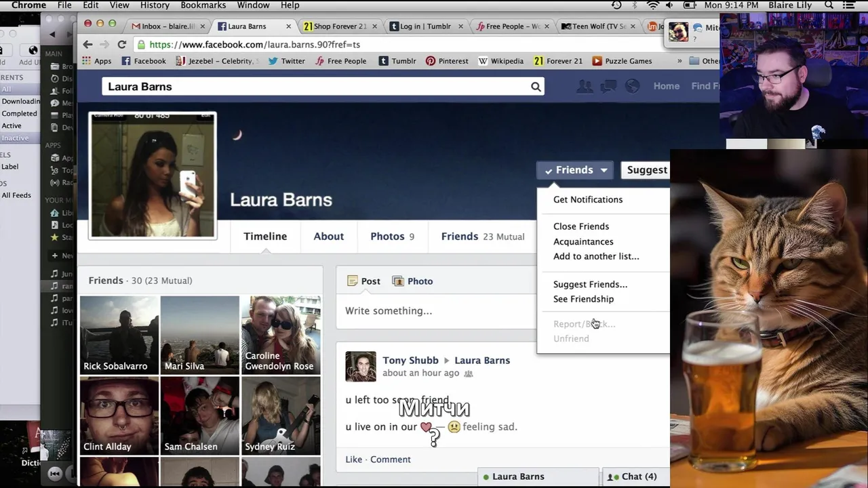Show more bookmarks with the overflow chevron

tap(679, 61)
